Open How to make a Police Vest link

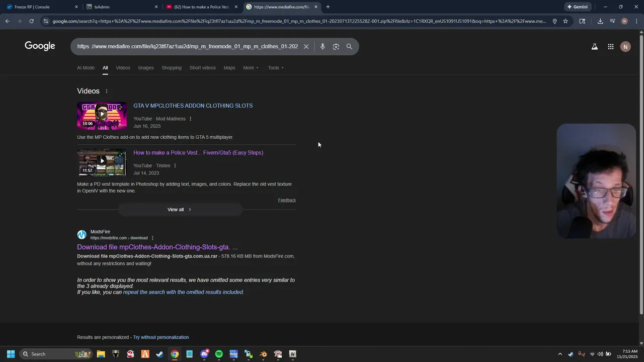[x=198, y=152]
